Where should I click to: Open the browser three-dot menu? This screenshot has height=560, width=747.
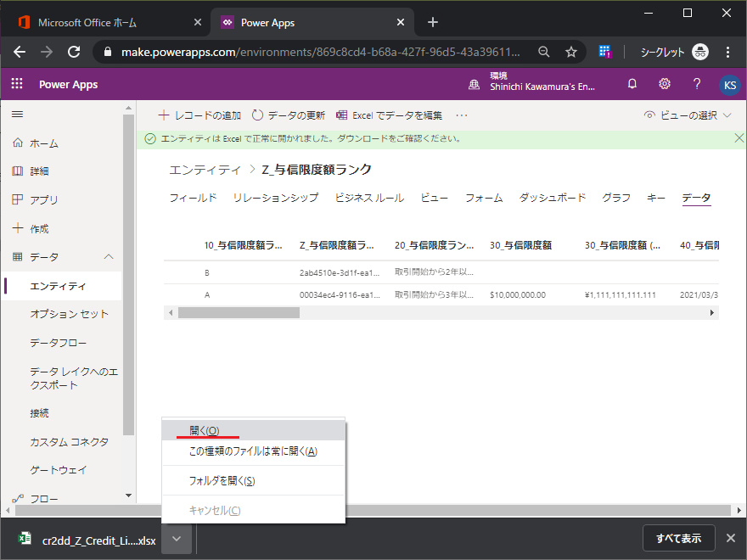tap(727, 52)
